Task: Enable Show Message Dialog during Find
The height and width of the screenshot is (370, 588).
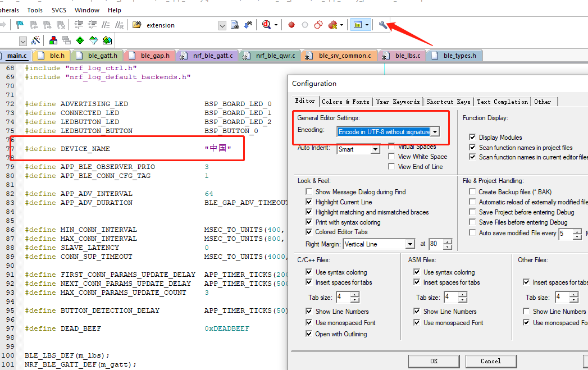Action: (x=309, y=191)
